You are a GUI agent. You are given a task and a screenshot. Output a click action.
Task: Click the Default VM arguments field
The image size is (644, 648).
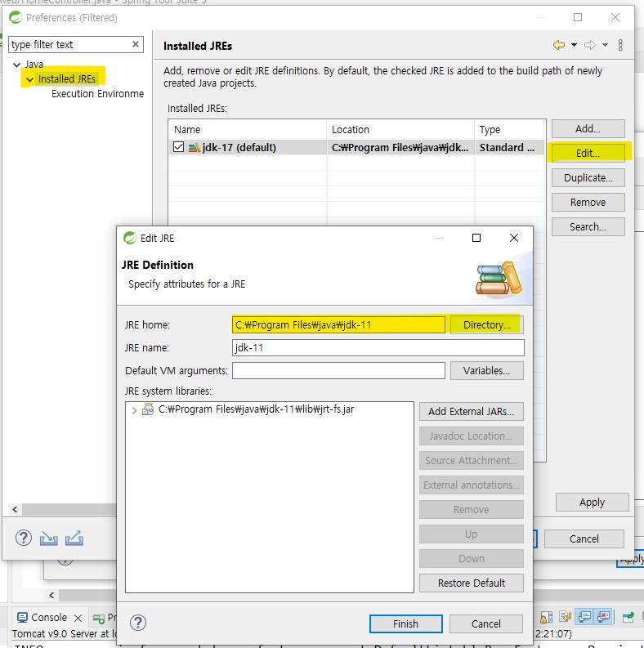click(338, 371)
